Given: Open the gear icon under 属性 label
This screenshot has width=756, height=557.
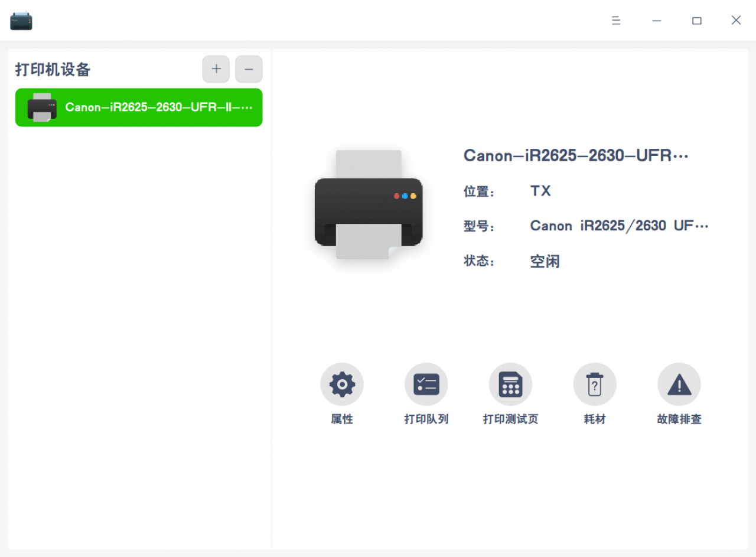Looking at the screenshot, I should [341, 384].
